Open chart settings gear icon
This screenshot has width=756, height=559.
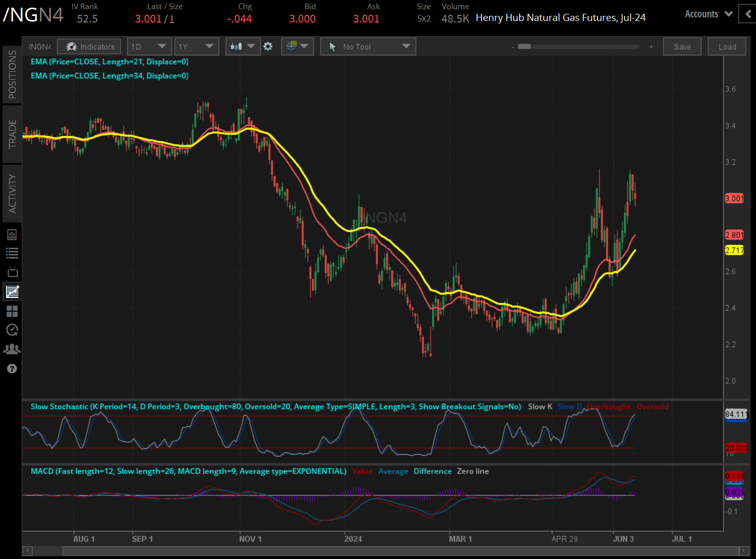[x=268, y=47]
